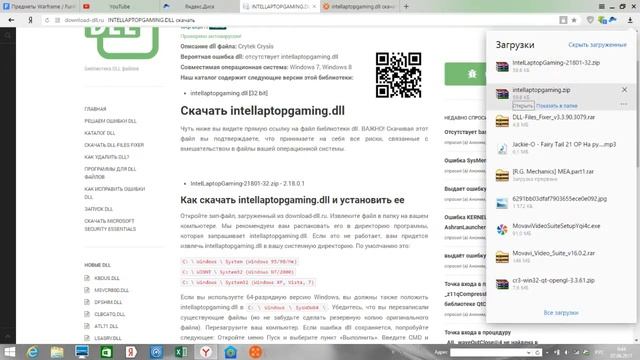Open СКАЧАТЬ DLL FILES FIXER menu item
The image size is (640, 360).
tap(114, 145)
